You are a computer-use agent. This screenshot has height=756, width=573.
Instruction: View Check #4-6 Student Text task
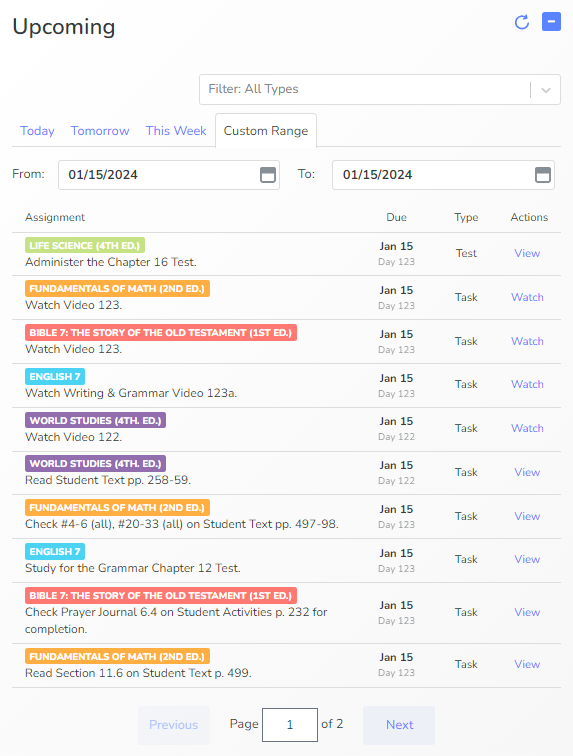coord(527,516)
